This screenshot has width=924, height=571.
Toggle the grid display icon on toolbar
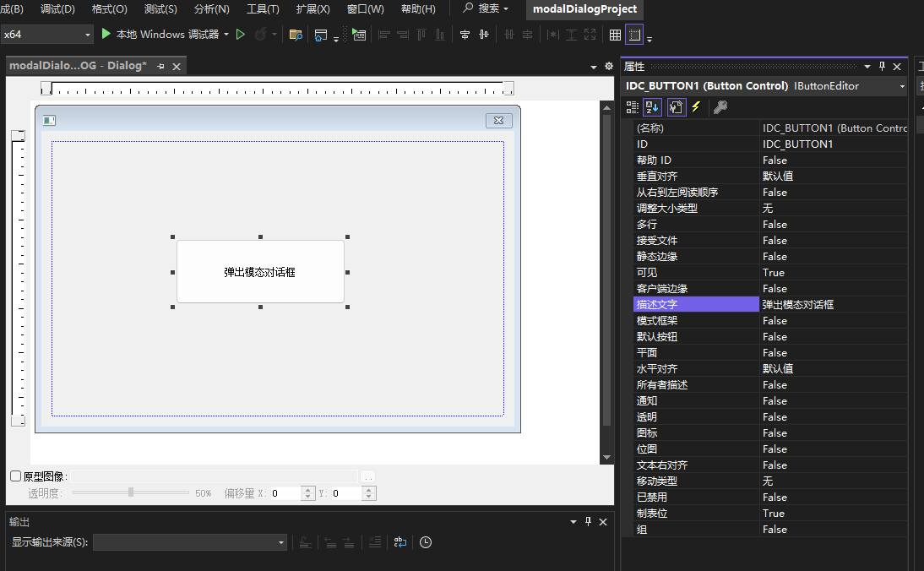[615, 35]
